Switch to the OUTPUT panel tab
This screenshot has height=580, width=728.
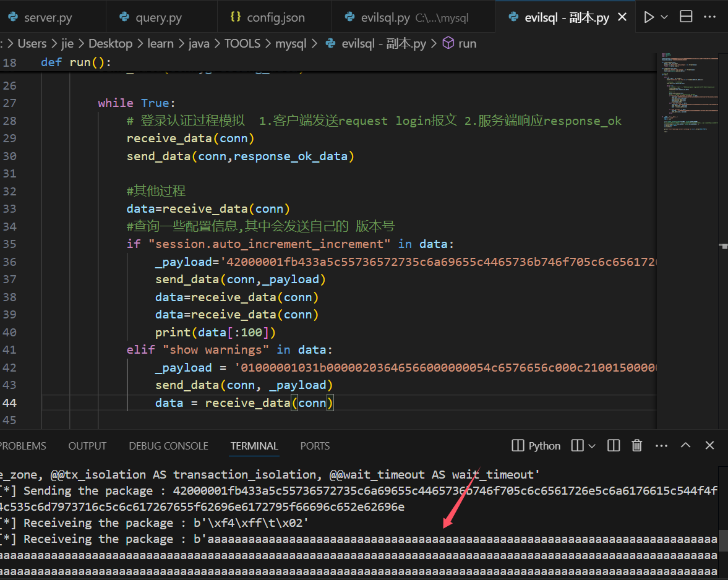pyautogui.click(x=87, y=446)
